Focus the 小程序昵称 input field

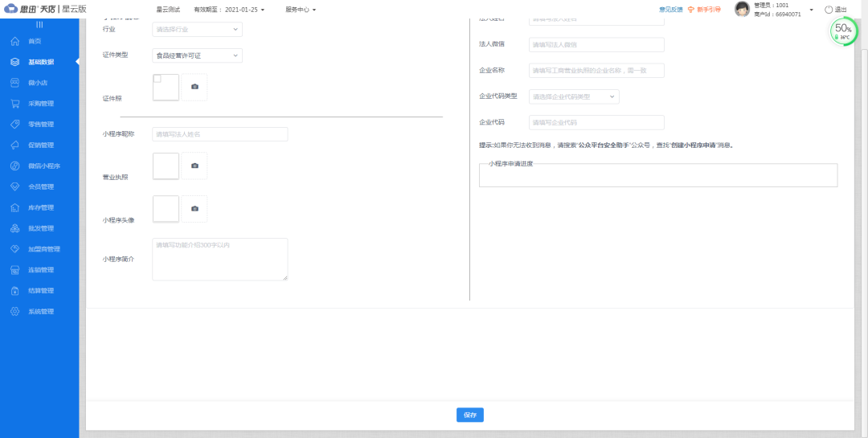pyautogui.click(x=219, y=134)
